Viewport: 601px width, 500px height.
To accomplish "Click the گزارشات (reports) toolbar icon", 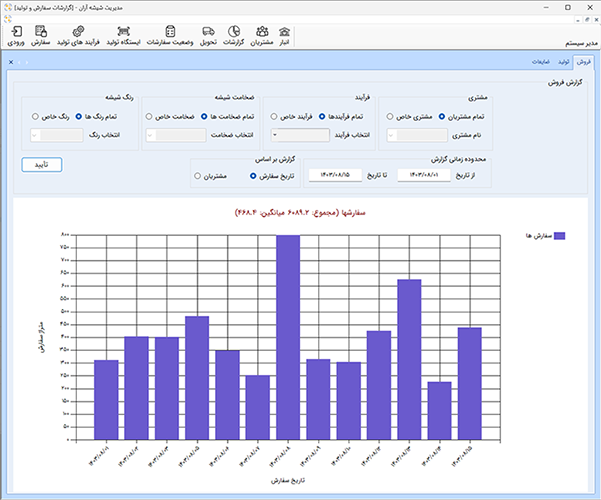I will (234, 36).
